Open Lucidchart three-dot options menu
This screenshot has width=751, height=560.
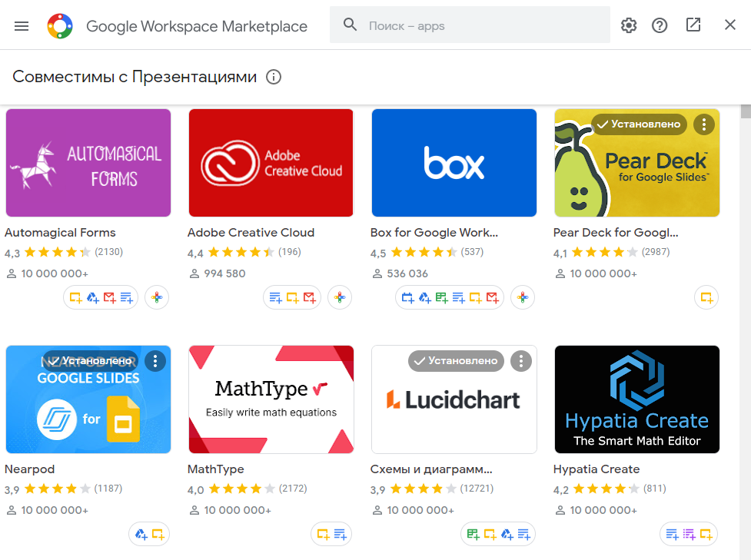pos(520,361)
